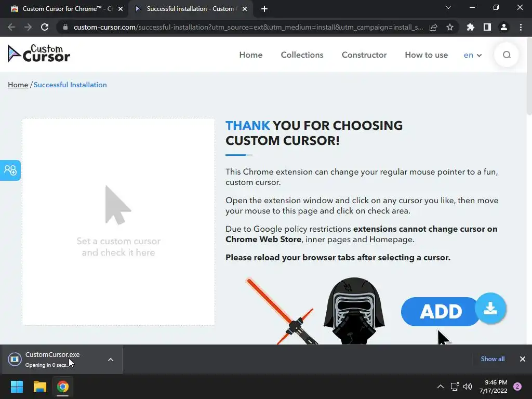Viewport: 532px width, 399px height.
Task: Show hidden system tray icons
Action: pyautogui.click(x=441, y=387)
